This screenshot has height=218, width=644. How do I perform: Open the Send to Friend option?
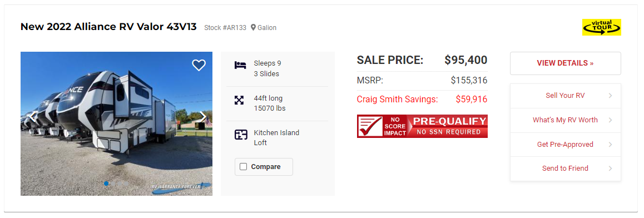pos(566,169)
